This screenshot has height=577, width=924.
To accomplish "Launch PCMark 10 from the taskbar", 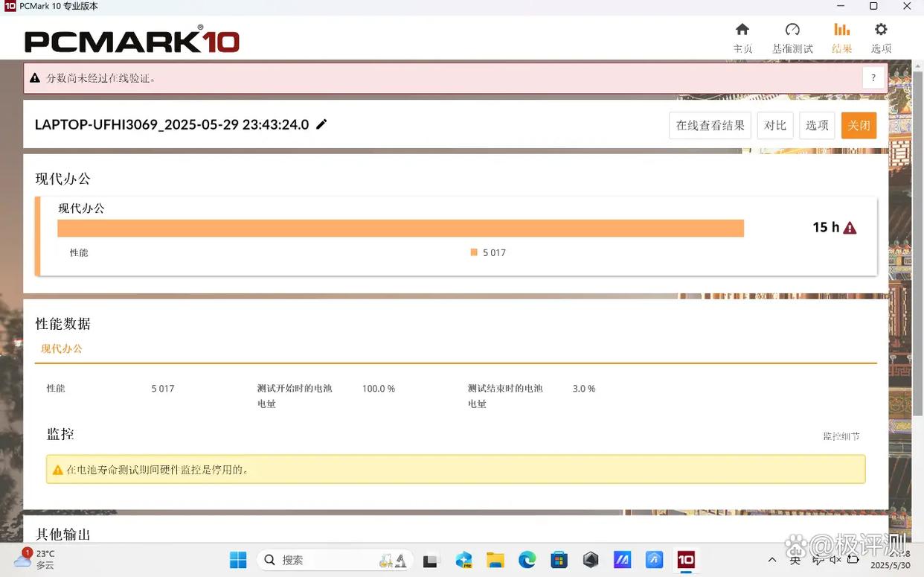I will click(x=685, y=559).
